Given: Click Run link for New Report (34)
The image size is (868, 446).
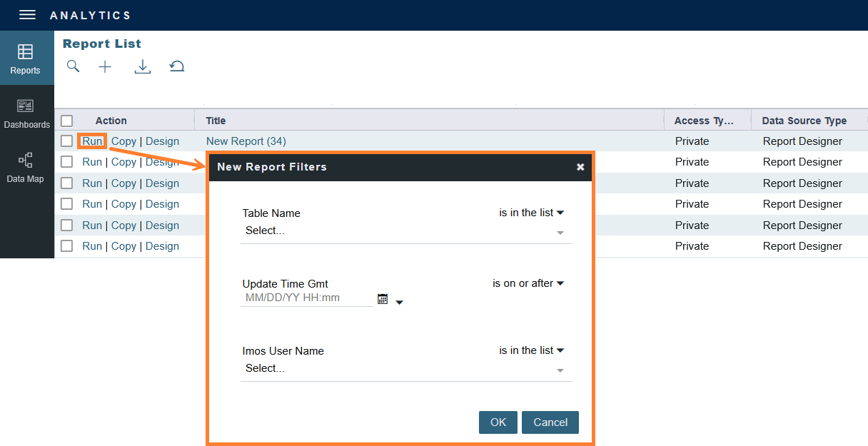Looking at the screenshot, I should pyautogui.click(x=92, y=141).
